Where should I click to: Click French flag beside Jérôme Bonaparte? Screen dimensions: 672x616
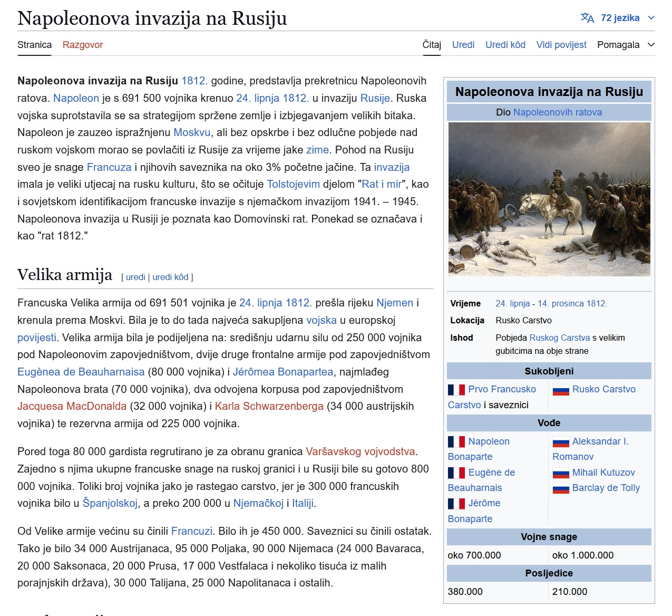click(x=456, y=504)
